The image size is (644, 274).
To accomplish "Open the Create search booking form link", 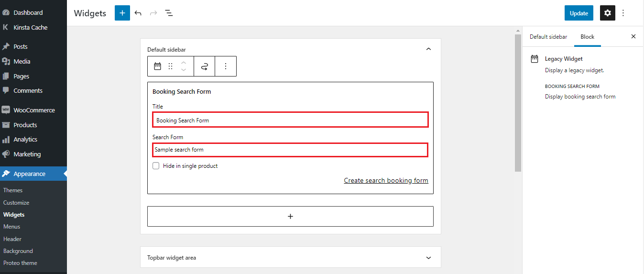I will click(x=386, y=180).
